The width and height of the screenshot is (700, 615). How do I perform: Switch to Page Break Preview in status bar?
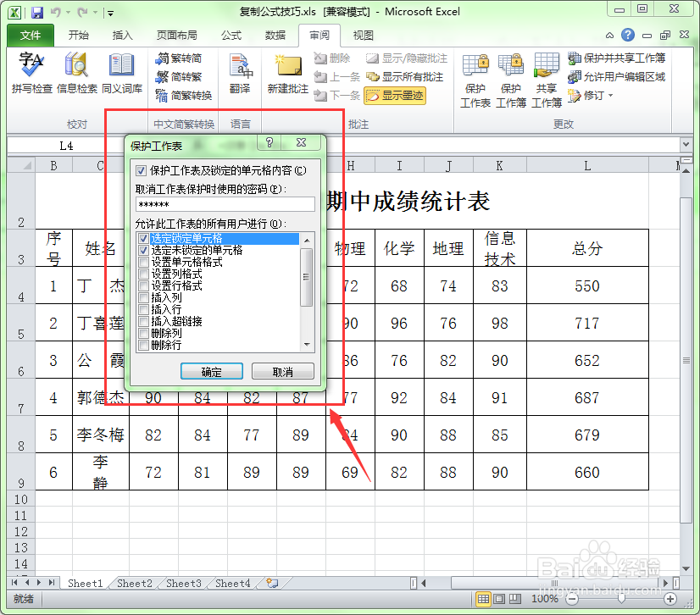pos(514,599)
